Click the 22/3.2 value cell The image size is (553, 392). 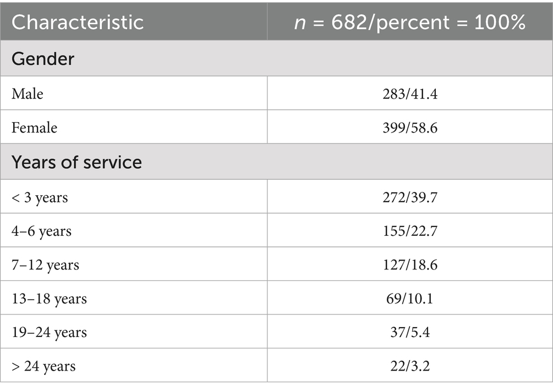point(410,366)
